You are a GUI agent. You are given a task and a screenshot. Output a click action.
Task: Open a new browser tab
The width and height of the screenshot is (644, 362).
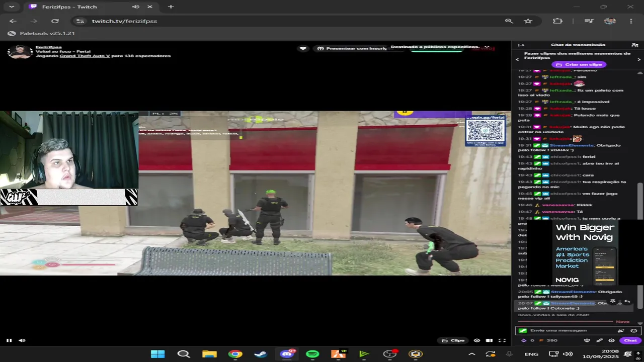(x=171, y=7)
